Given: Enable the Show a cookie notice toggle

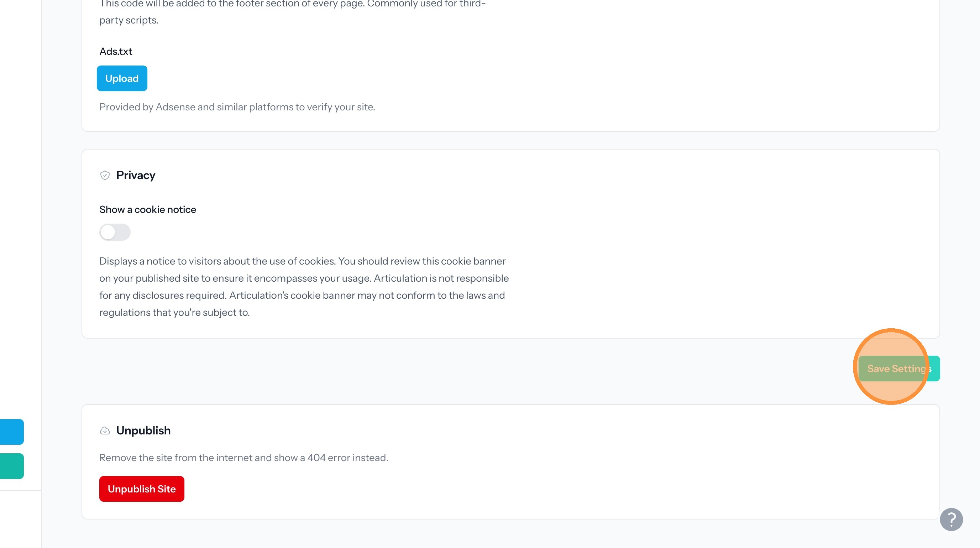Looking at the screenshot, I should 115,232.
